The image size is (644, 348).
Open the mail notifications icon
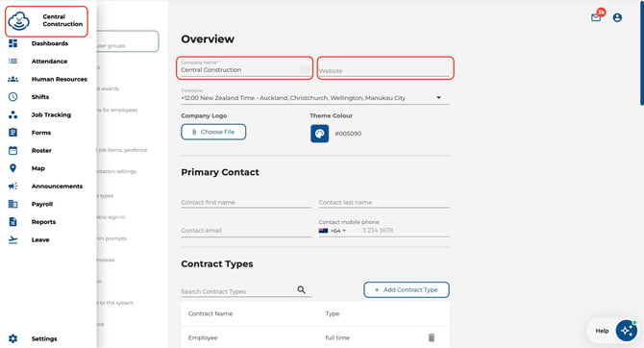coord(596,17)
